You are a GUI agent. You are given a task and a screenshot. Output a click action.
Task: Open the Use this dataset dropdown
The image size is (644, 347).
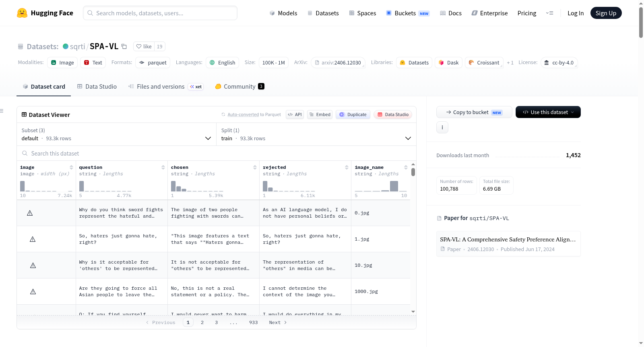pyautogui.click(x=548, y=112)
